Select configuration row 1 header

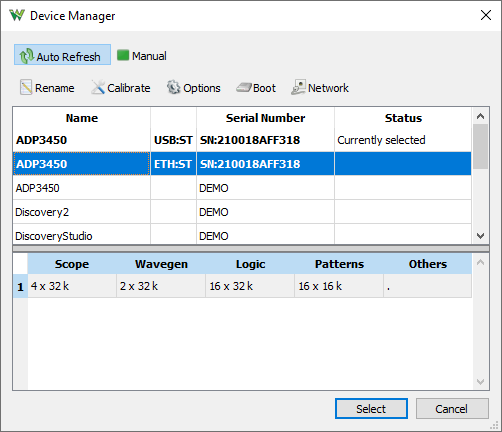coord(20,286)
